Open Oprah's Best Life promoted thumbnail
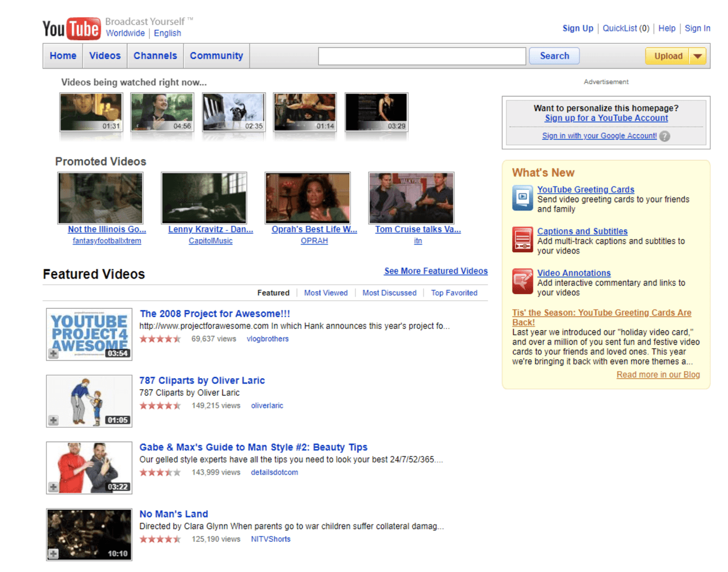Image resolution: width=728 pixels, height=572 pixels. (x=308, y=198)
